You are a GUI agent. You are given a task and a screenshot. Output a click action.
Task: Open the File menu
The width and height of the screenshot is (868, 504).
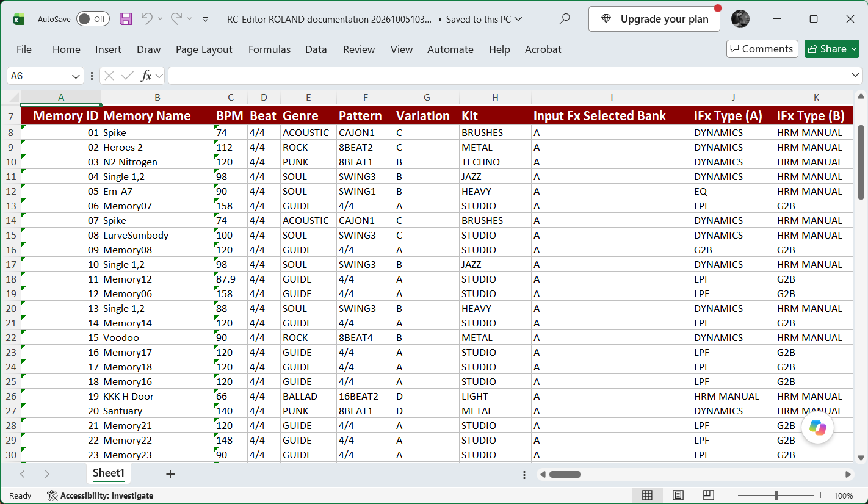pos(24,49)
